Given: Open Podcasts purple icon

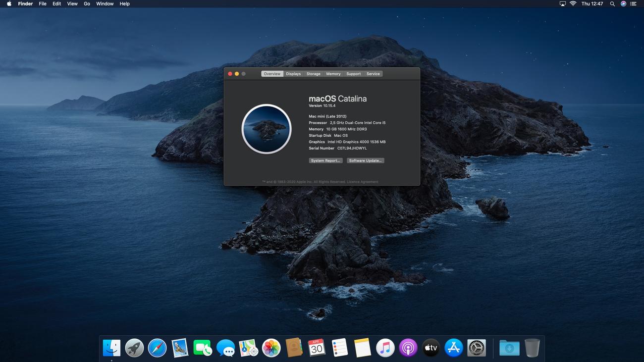Looking at the screenshot, I should tap(408, 348).
